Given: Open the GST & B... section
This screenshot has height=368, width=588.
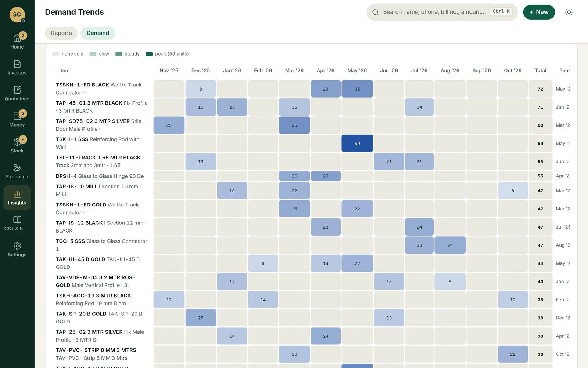Looking at the screenshot, I should [x=17, y=224].
